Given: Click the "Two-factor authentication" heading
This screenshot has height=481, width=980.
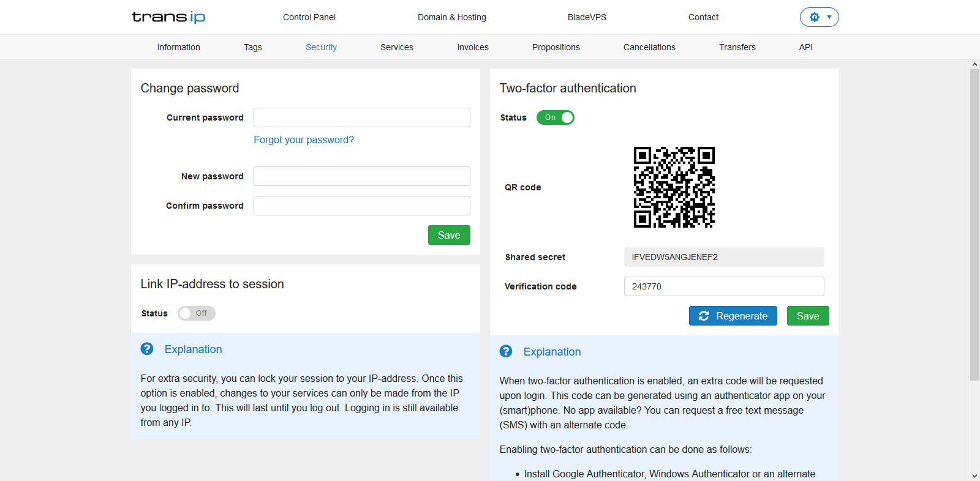Looking at the screenshot, I should 568,88.
